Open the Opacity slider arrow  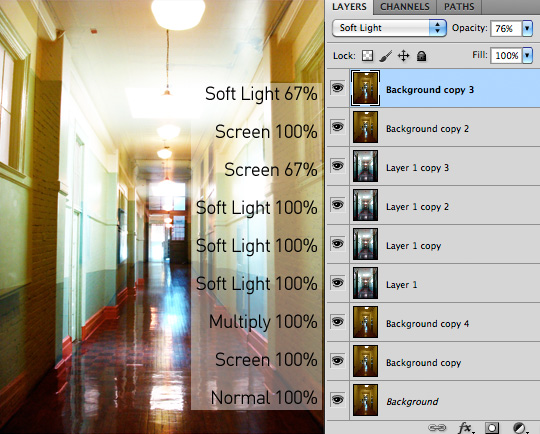(x=527, y=28)
